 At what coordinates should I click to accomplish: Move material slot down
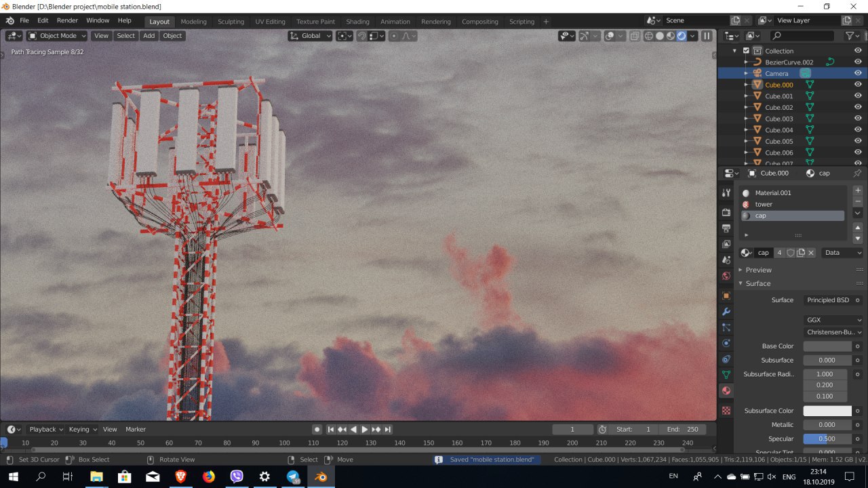[857, 239]
